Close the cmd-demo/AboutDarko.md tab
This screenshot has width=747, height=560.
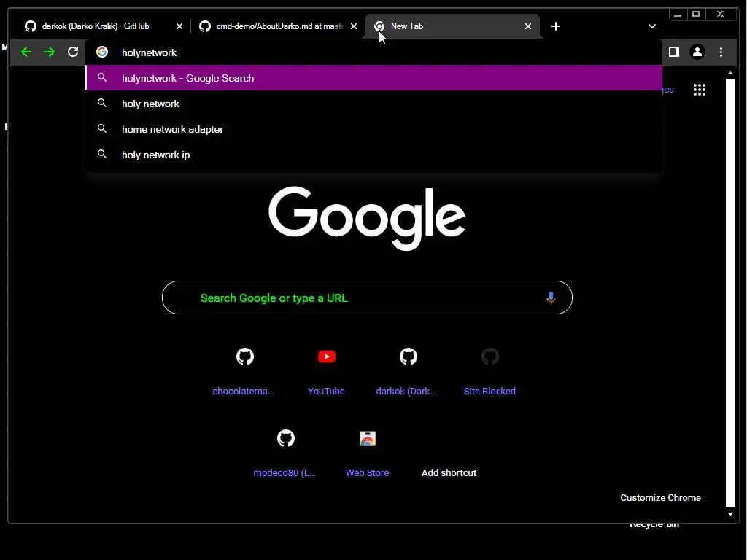[x=354, y=26]
